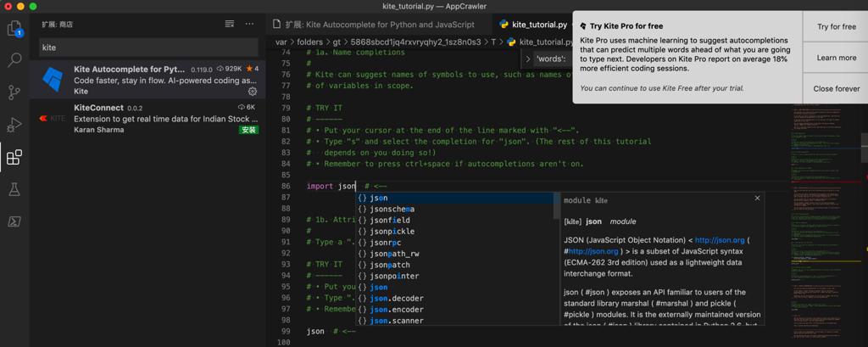
Task: Install the KiteConnect extension
Action: 248,130
